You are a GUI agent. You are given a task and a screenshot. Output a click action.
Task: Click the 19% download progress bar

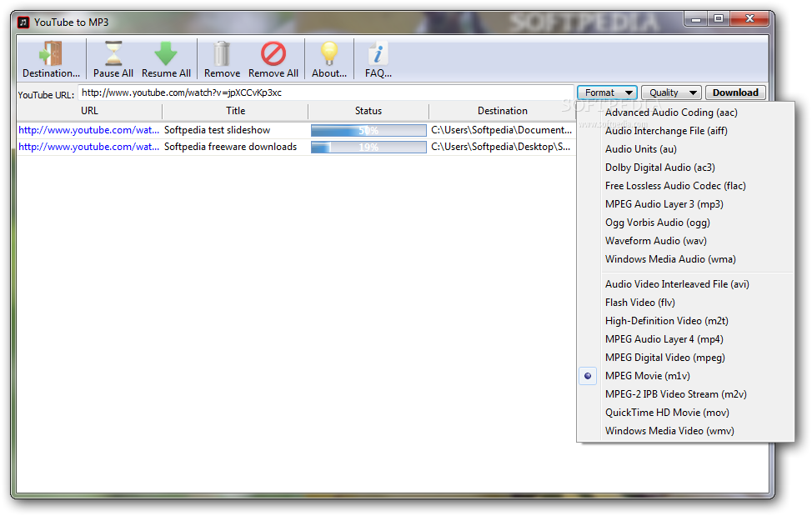pyautogui.click(x=368, y=147)
